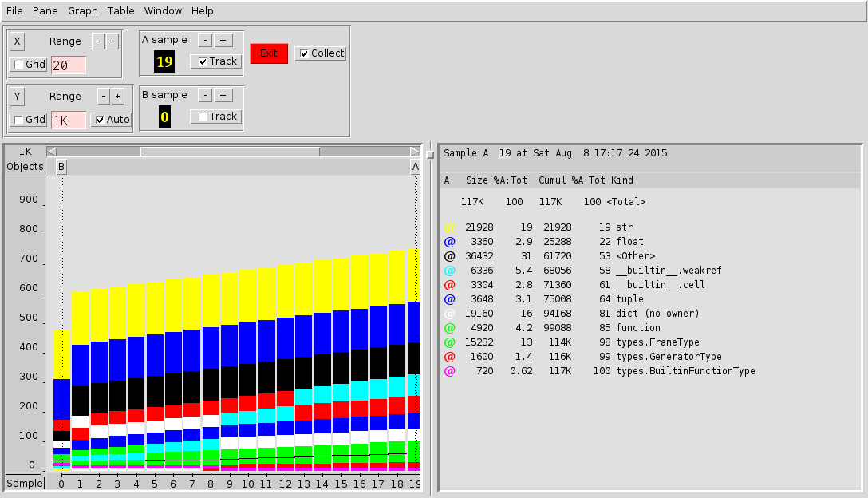Screen dimensions: 868x498
Task: Open the Graph menu
Action: pyautogui.click(x=82, y=10)
